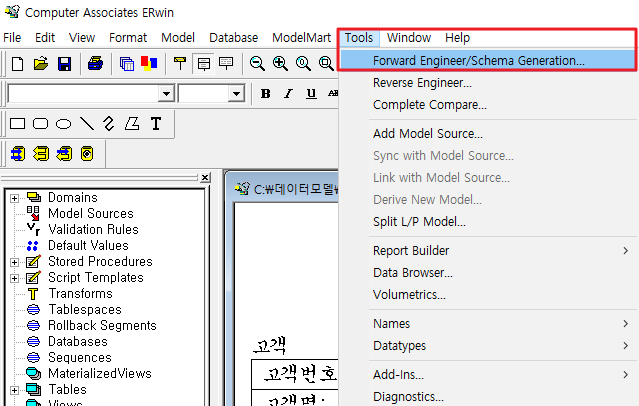Select the straight line drawing tool
Image resolution: width=639 pixels, height=406 pixels.
pyautogui.click(x=87, y=124)
